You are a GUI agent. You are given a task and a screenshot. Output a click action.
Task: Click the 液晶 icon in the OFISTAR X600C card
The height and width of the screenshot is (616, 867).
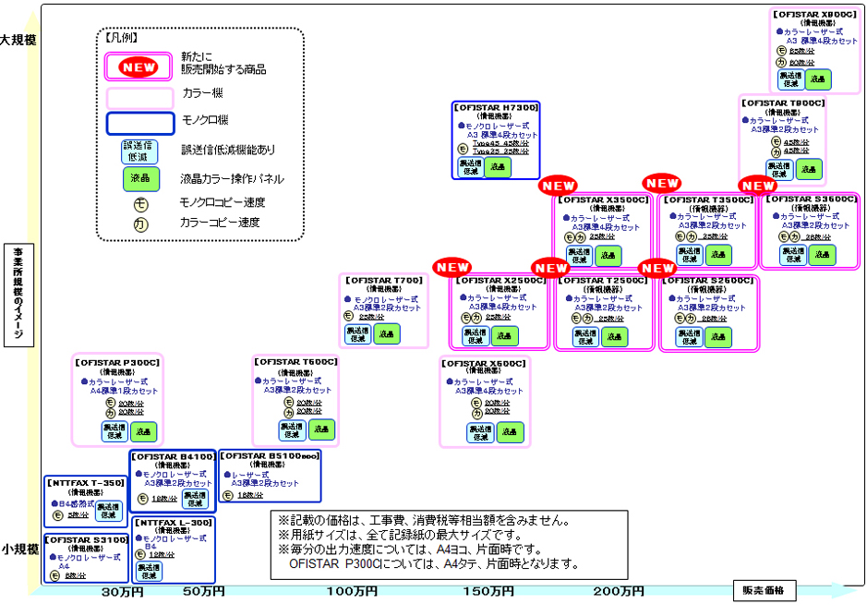510,432
